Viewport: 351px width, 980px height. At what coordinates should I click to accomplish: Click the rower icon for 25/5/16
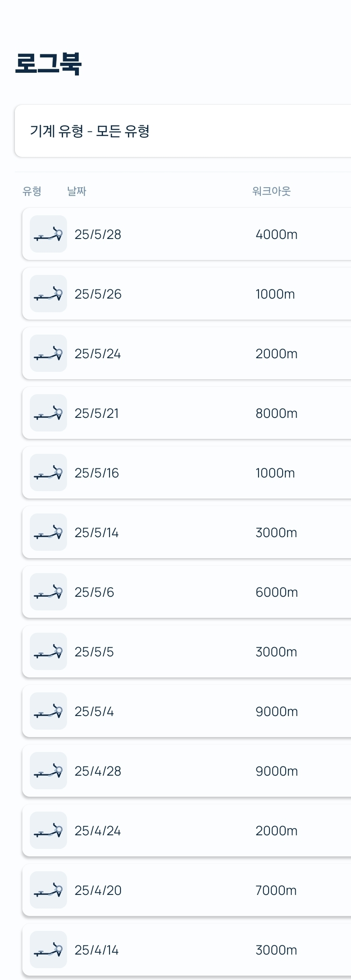[x=48, y=473]
